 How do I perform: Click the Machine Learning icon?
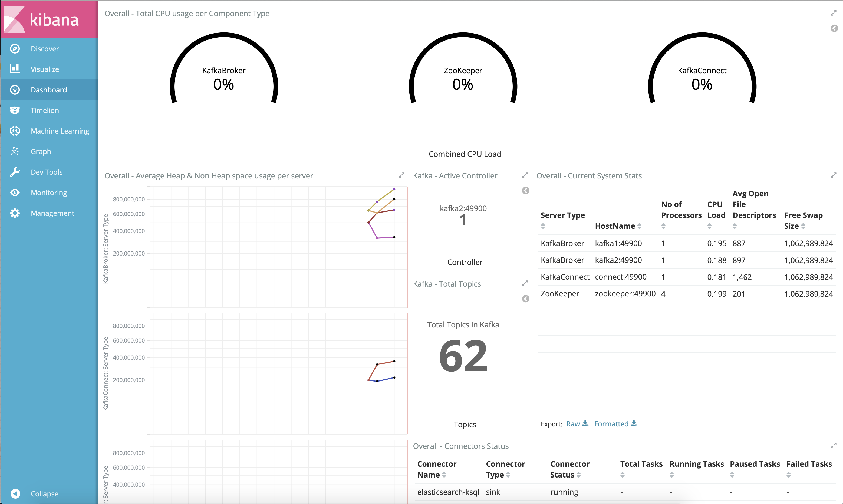tap(15, 131)
